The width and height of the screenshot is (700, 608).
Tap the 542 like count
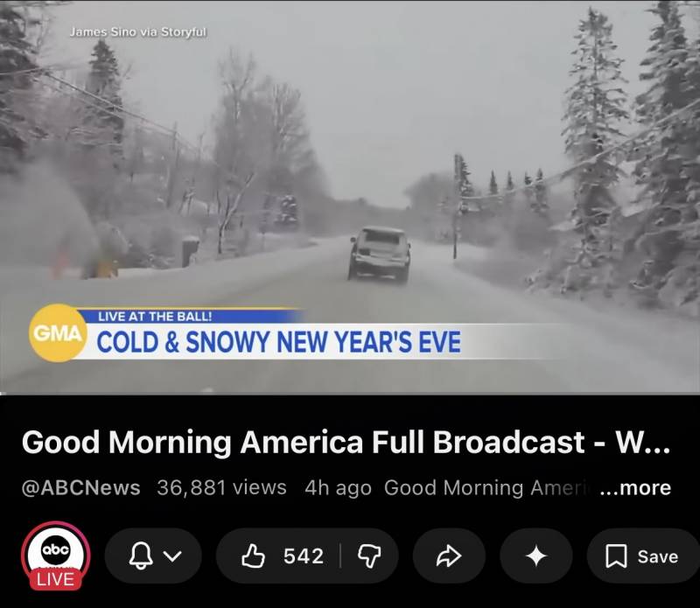tap(304, 556)
